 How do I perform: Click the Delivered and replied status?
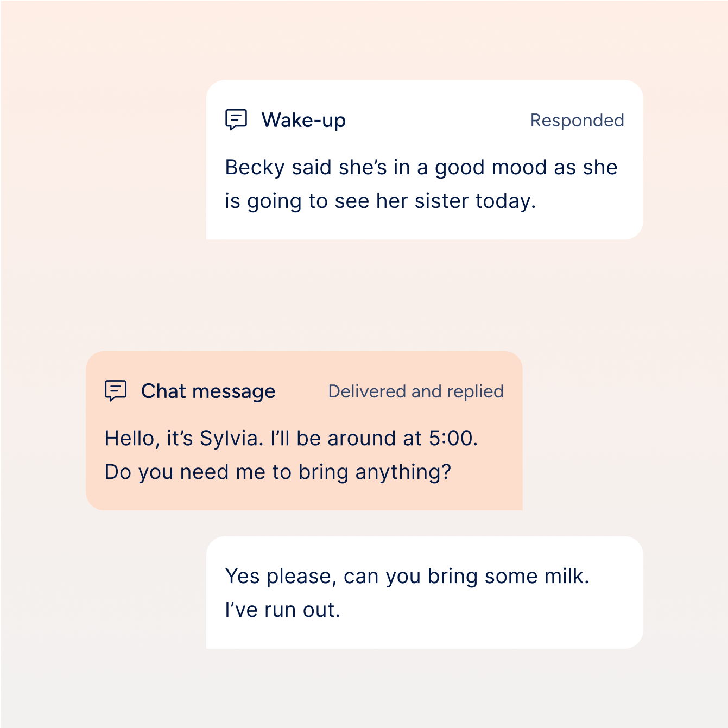tap(416, 391)
